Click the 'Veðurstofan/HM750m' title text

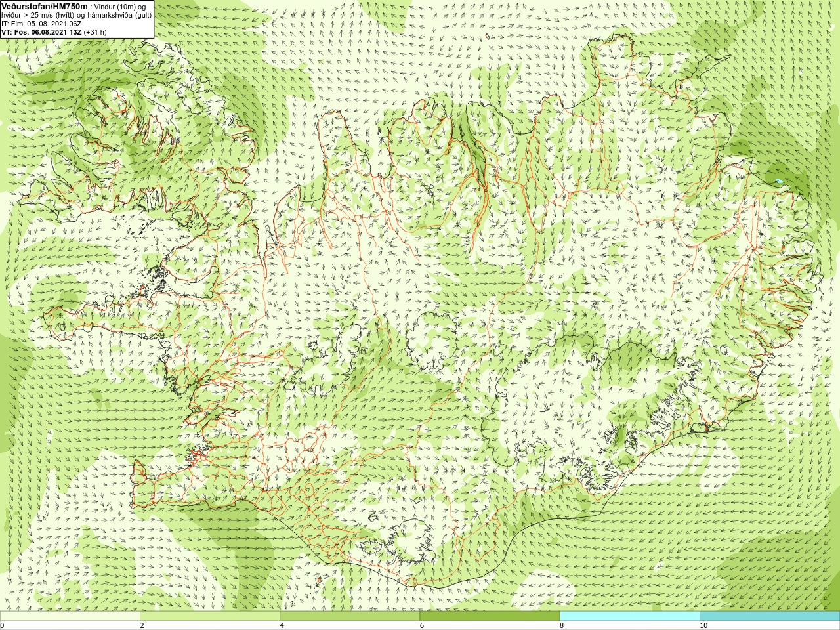(x=45, y=6)
